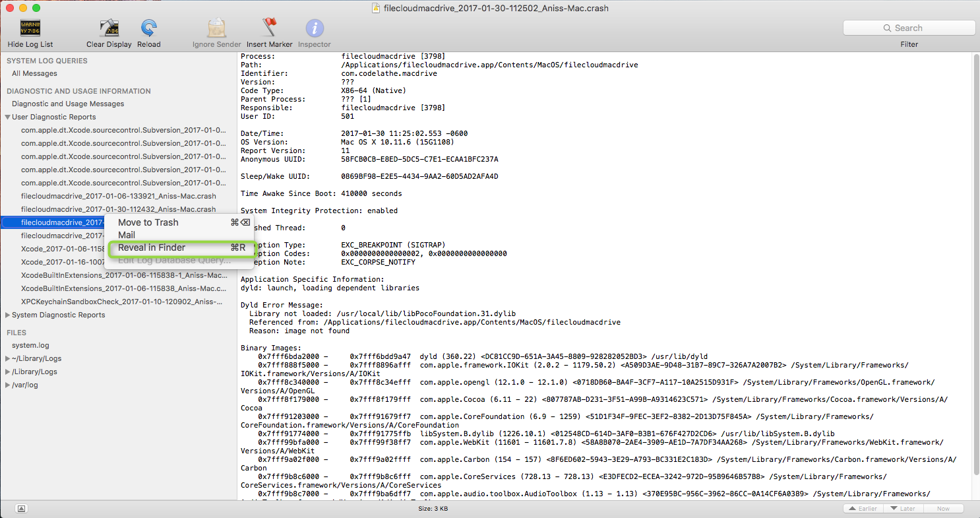Click the Earlier navigation button
The height and width of the screenshot is (518, 980).
(x=863, y=509)
